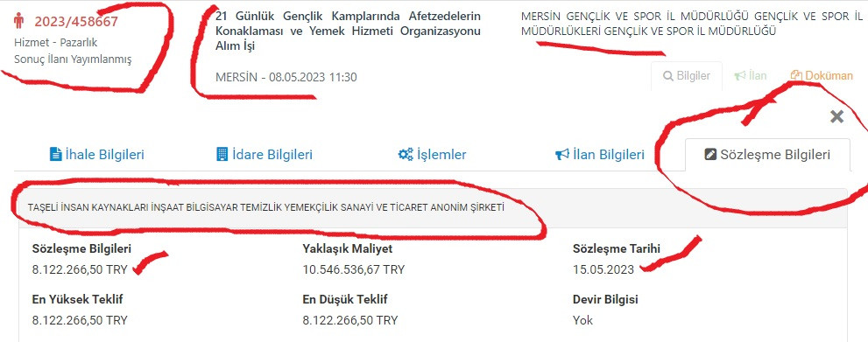Click tender number 2023/458667
Screen dimensions: 868x342
point(76,22)
